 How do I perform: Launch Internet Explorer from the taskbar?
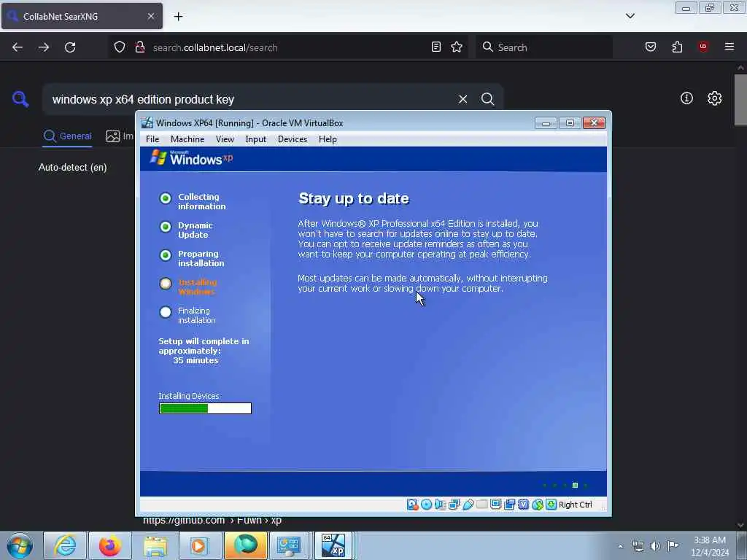[x=65, y=545]
